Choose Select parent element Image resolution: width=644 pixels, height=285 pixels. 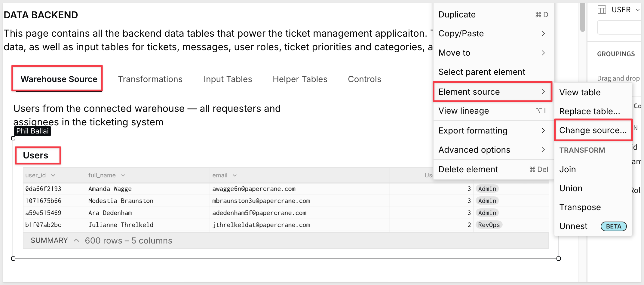click(x=493, y=72)
